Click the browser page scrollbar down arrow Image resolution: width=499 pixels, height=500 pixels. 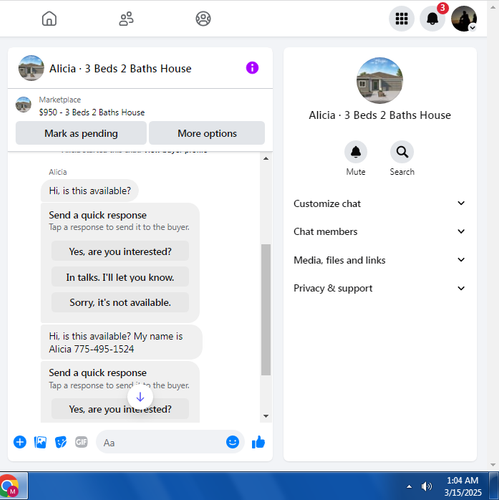pos(493,464)
